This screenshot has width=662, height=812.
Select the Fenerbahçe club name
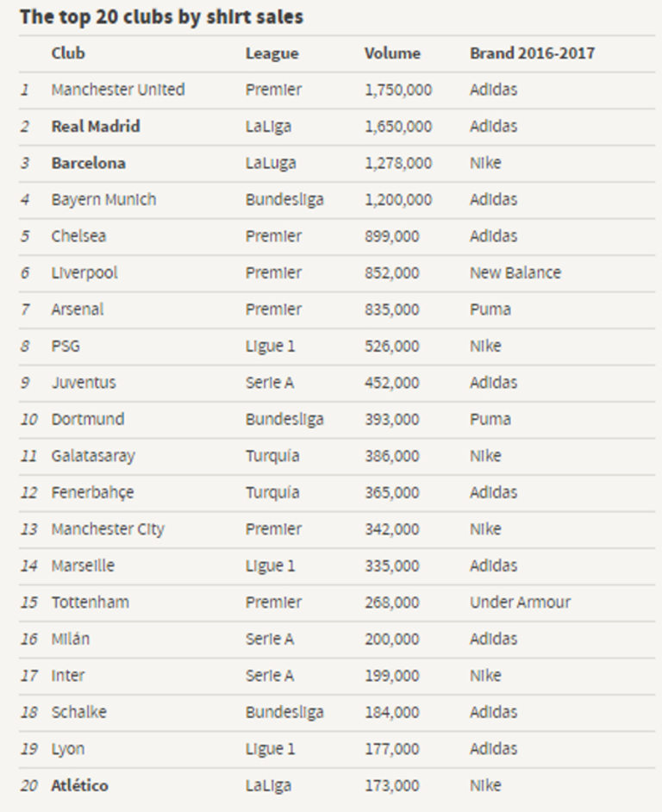pos(92,493)
